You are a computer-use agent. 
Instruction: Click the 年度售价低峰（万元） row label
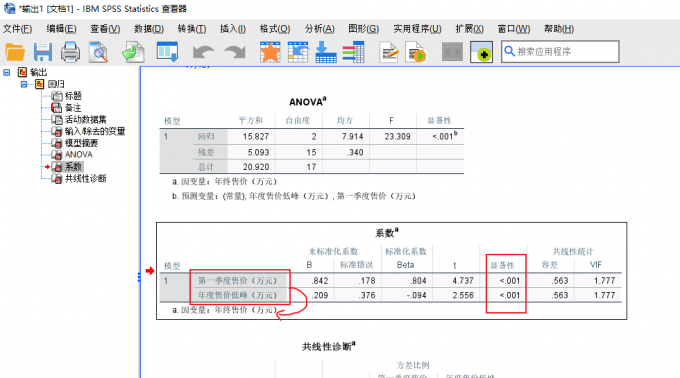point(237,295)
